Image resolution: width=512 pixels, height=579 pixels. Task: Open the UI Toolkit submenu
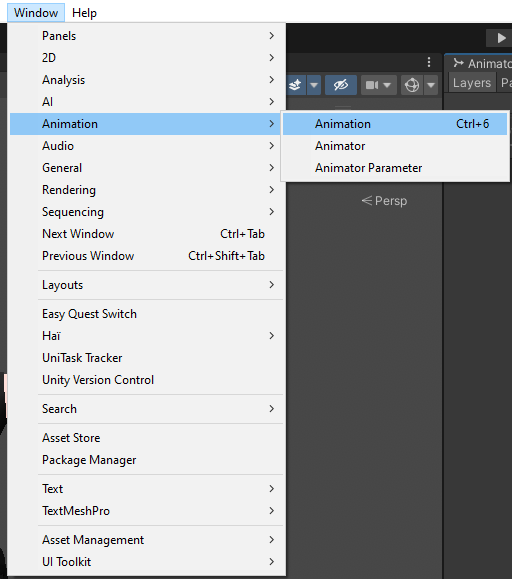click(148, 562)
